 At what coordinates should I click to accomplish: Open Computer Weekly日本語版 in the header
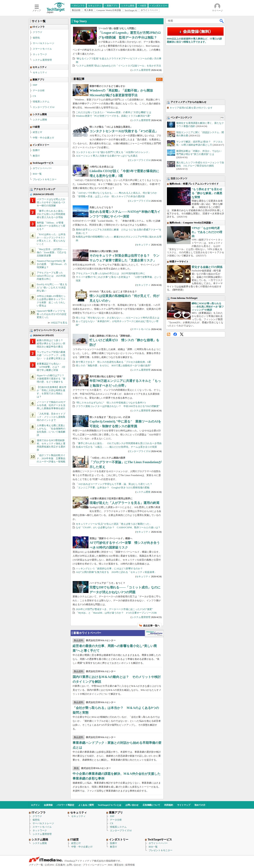109,11
